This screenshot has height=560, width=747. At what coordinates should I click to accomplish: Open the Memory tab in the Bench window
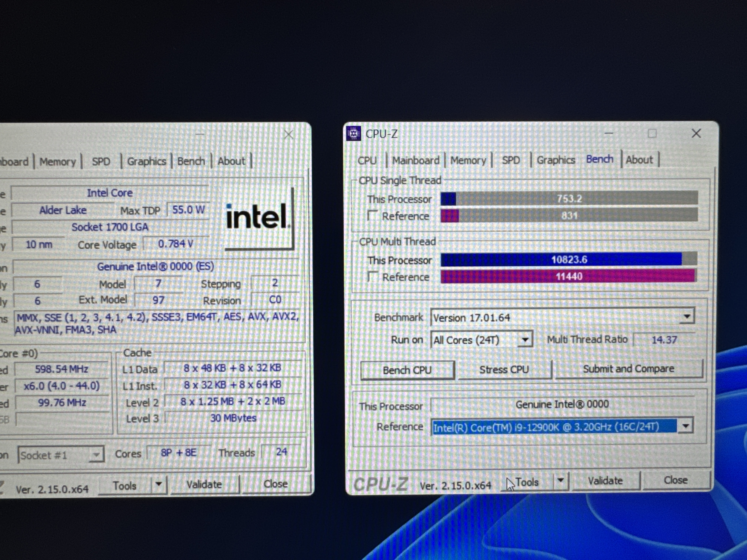(x=468, y=160)
